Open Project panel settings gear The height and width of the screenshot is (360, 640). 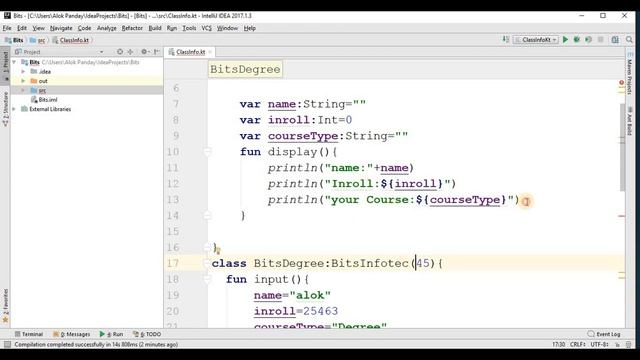point(144,52)
